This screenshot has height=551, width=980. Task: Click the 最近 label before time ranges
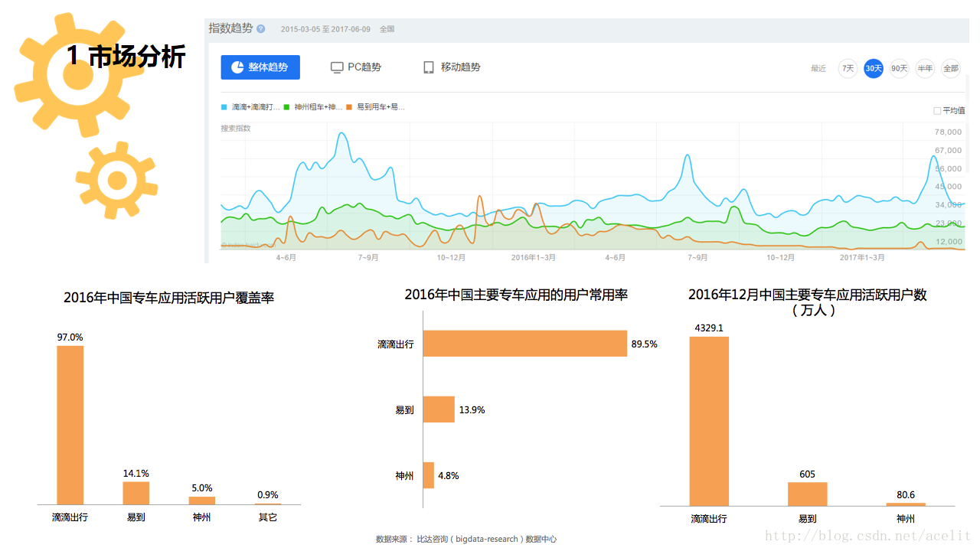click(x=818, y=69)
